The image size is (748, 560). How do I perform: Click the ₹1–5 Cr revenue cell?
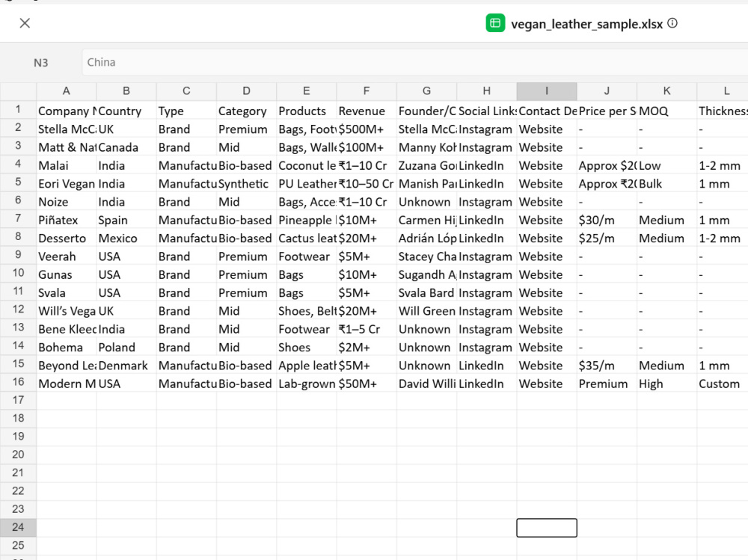pos(367,329)
